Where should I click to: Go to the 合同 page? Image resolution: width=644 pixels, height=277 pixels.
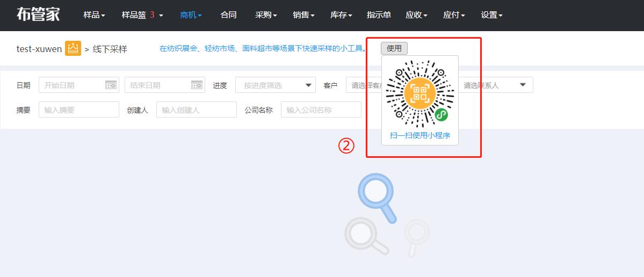tap(228, 15)
